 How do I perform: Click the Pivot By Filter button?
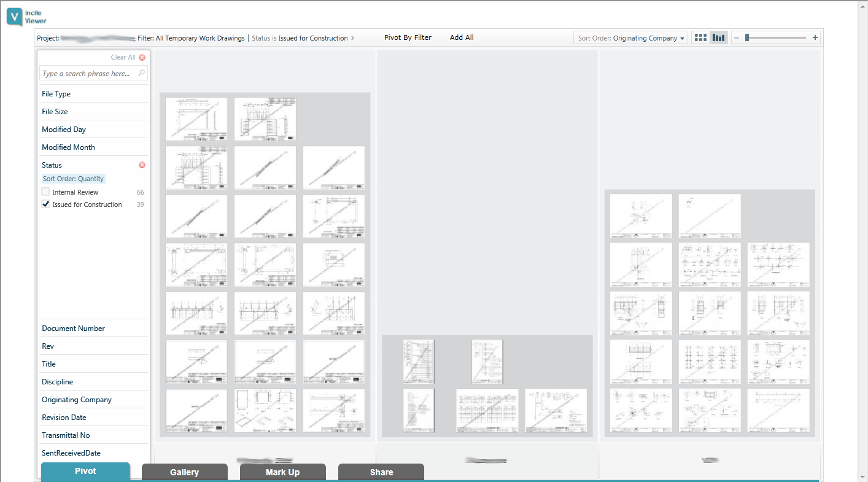408,37
